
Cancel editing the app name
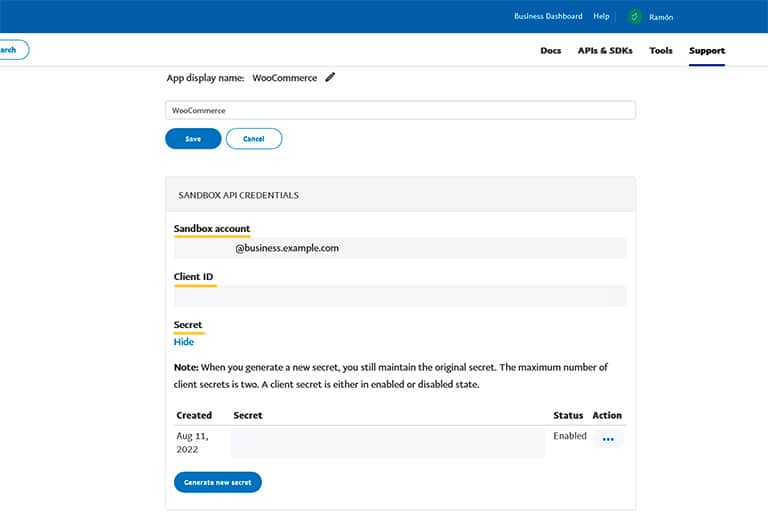[254, 139]
